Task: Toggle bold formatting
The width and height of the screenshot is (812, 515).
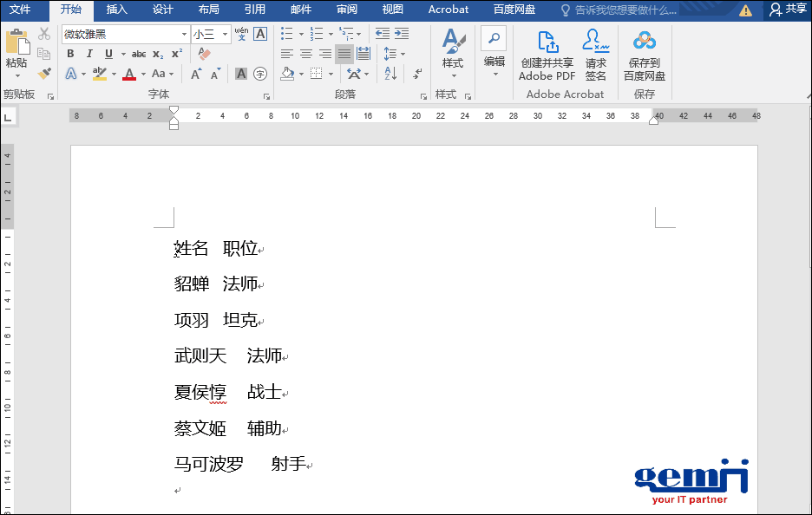Action: pos(69,54)
